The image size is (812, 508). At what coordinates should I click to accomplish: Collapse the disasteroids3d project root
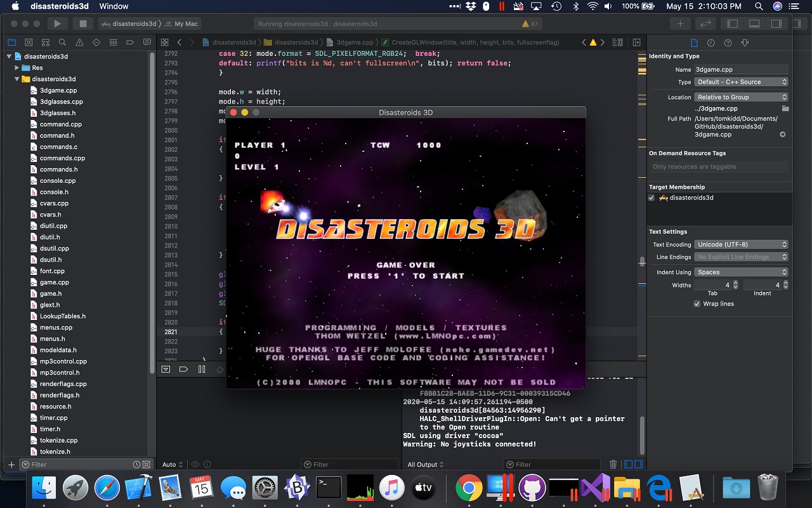click(10, 57)
